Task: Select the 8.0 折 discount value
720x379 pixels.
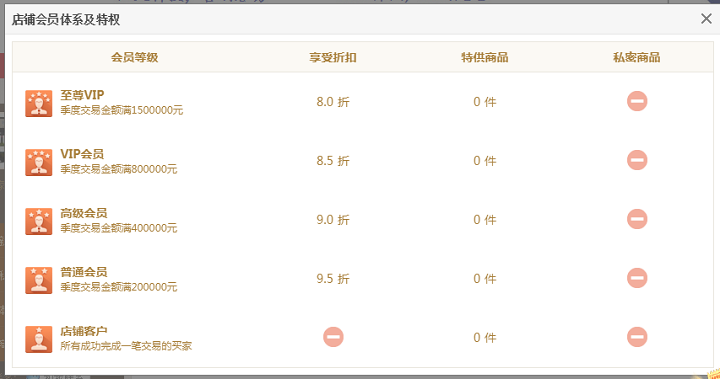Action: (333, 102)
